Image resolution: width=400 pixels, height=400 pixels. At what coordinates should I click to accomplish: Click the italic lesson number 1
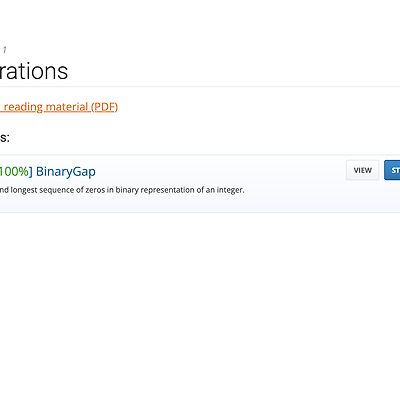pyautogui.click(x=5, y=50)
